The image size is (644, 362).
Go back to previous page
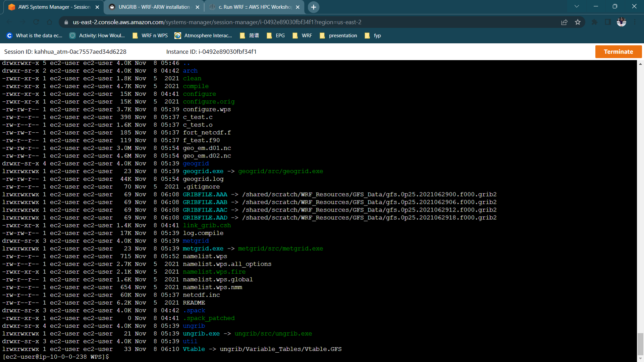tap(9, 22)
